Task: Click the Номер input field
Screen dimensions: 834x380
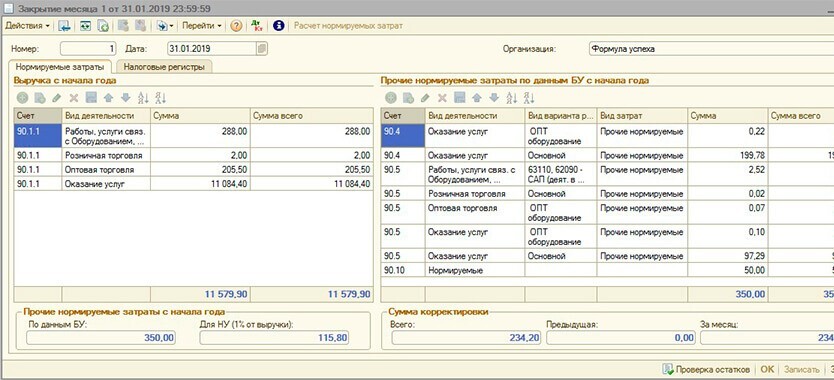Action: 88,49
